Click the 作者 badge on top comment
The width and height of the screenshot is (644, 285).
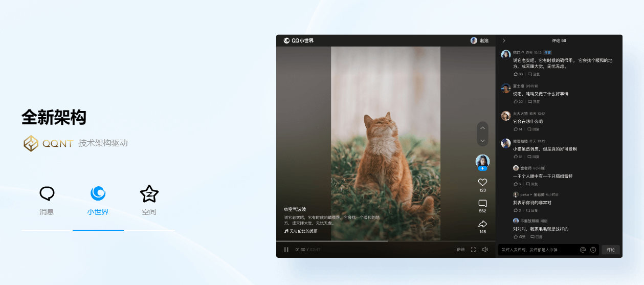coord(547,52)
